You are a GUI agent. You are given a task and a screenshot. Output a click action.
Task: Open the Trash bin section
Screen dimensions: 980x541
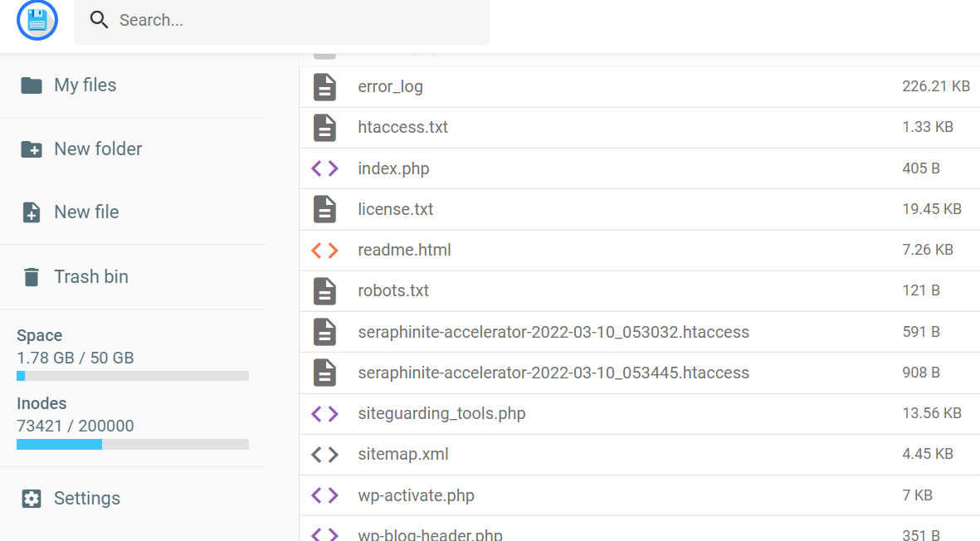[x=91, y=277]
